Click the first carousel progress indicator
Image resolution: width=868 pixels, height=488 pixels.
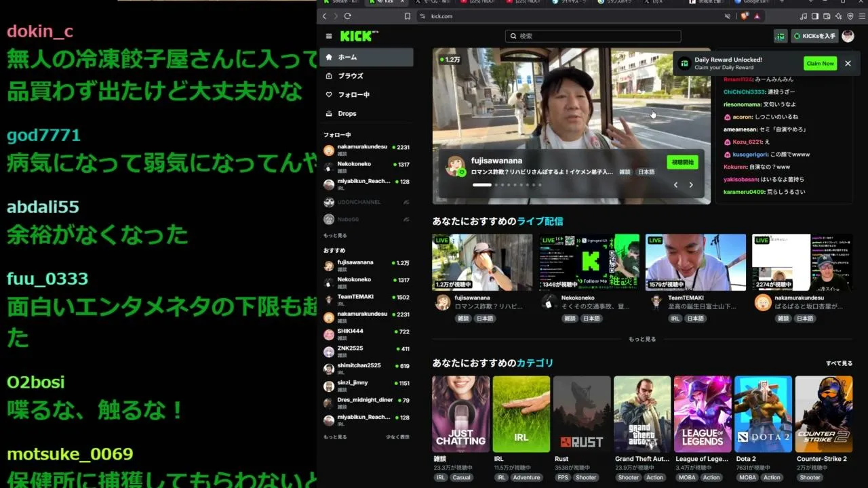pos(481,185)
